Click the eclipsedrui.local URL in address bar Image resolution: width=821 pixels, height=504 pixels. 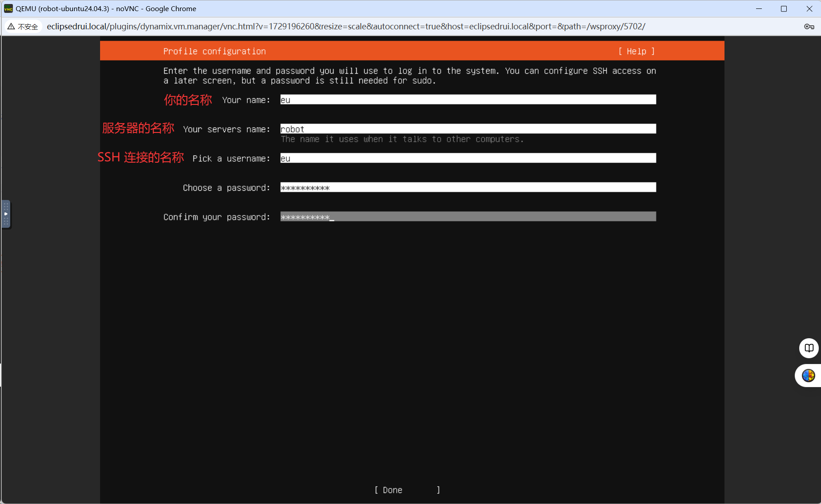tap(346, 27)
